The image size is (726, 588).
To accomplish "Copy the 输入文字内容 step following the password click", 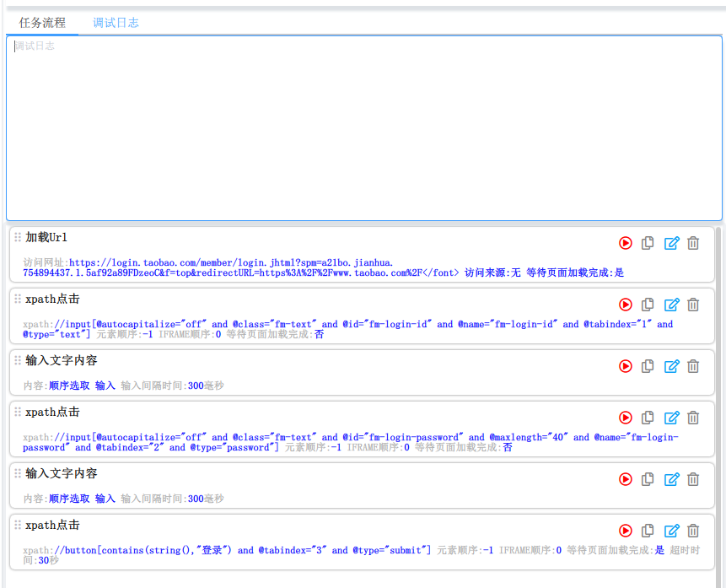I will [x=648, y=479].
